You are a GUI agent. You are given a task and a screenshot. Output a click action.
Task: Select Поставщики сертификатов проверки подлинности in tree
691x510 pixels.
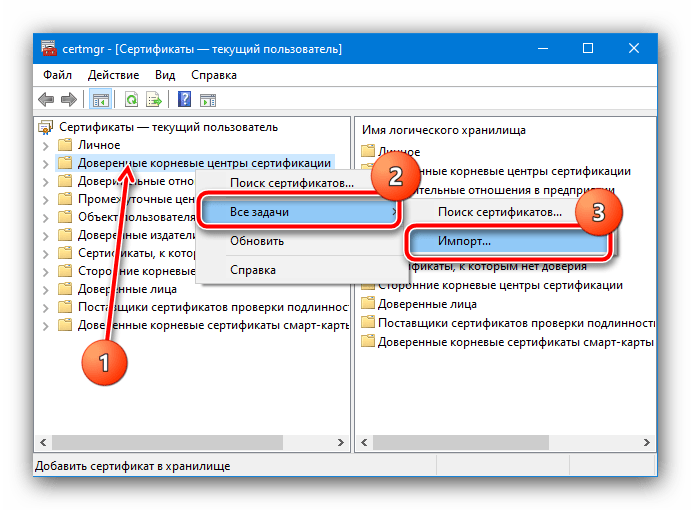point(213,307)
